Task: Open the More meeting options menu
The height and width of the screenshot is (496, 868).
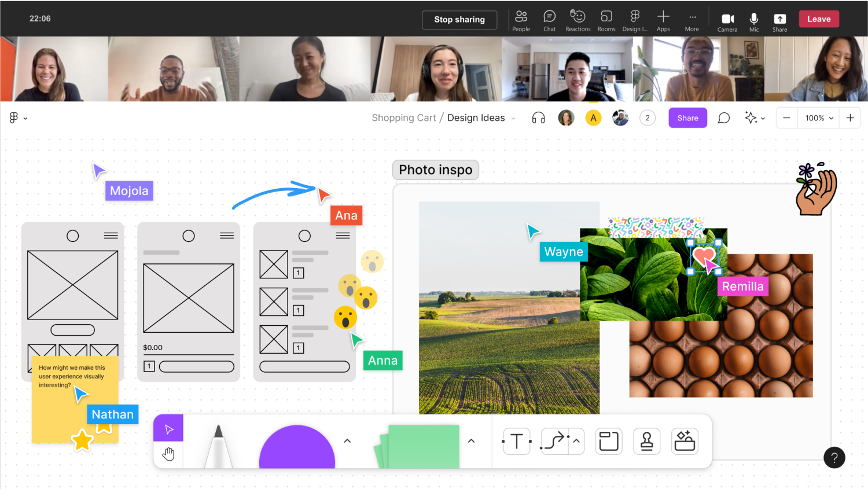Action: coord(692,19)
